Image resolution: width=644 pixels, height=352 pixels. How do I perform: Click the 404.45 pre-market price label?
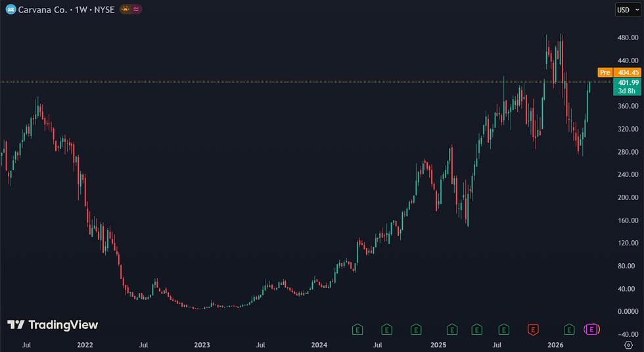pos(628,72)
